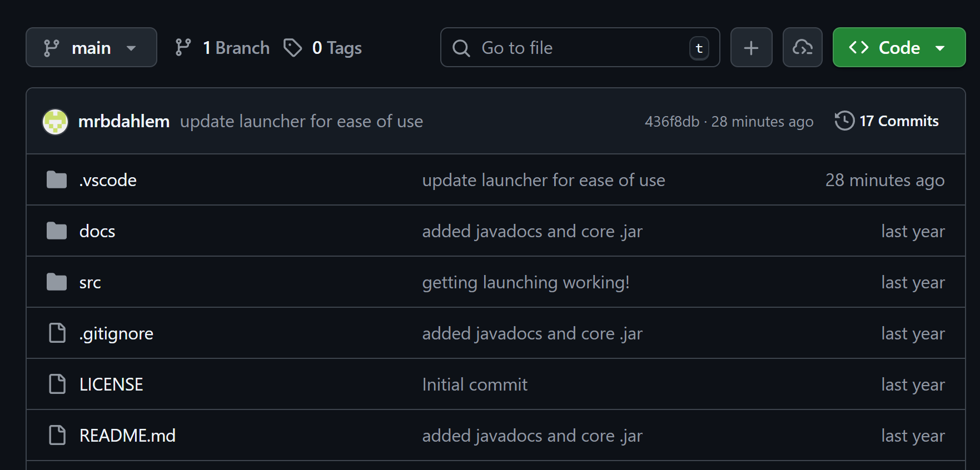Screen dimensions: 980x470
Task: Open the search magnifier in Go to file
Action: [x=461, y=48]
